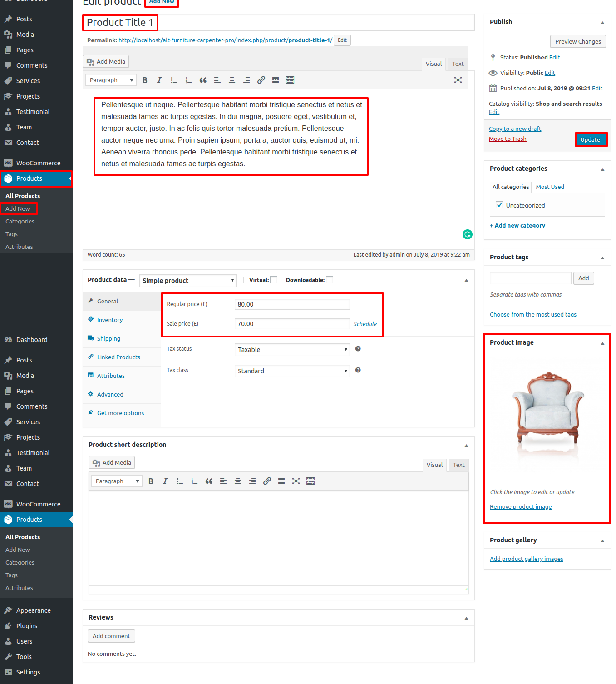This screenshot has height=684, width=616.
Task: Click Remove product image link
Action: [521, 507]
